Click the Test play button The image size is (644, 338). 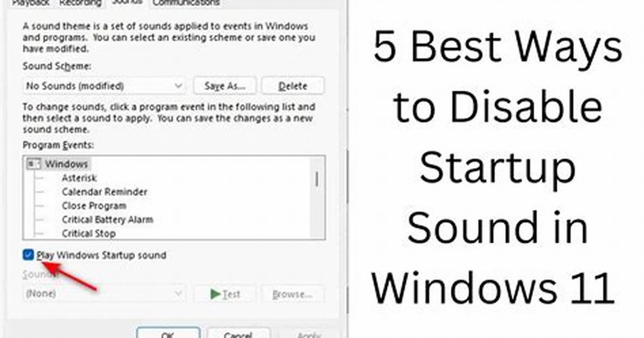pos(225,294)
